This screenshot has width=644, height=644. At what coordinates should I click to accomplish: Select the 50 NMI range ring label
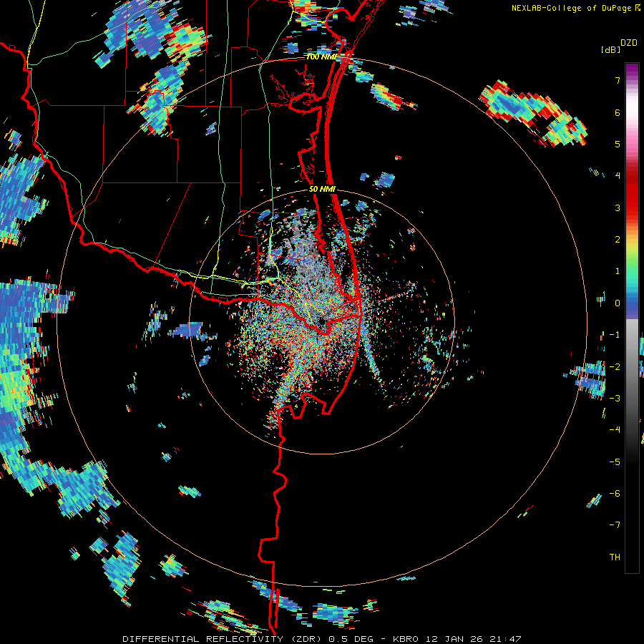323,190
